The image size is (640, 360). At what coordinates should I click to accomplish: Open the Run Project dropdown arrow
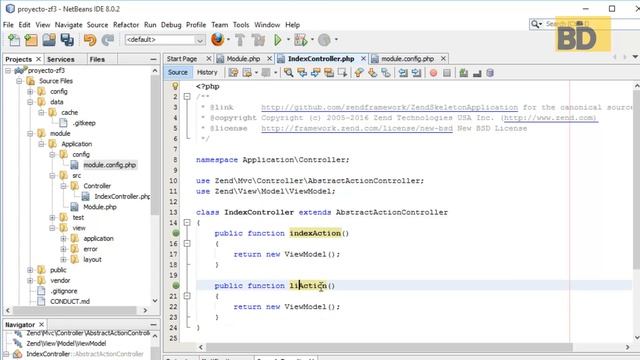click(x=288, y=40)
